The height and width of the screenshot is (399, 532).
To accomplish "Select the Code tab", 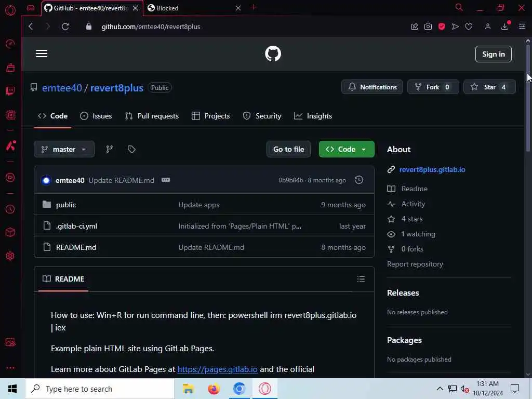I will coord(52,116).
